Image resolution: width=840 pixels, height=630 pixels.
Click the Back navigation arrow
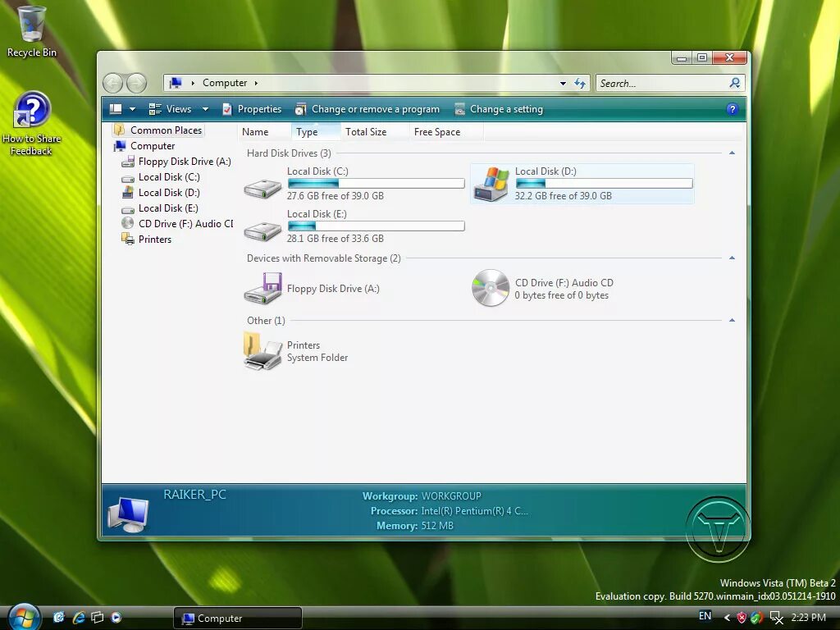[x=113, y=83]
